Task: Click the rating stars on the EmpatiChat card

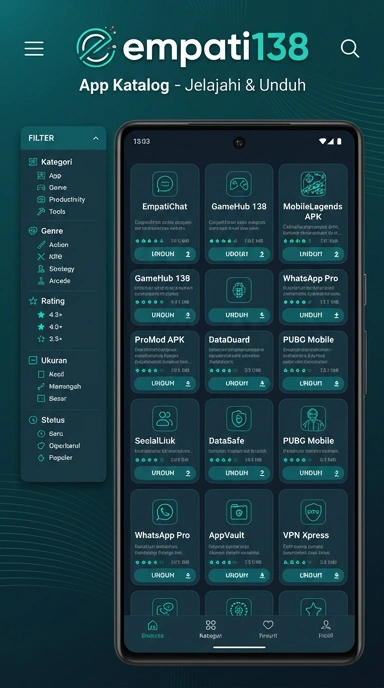Action: pyautogui.click(x=149, y=241)
